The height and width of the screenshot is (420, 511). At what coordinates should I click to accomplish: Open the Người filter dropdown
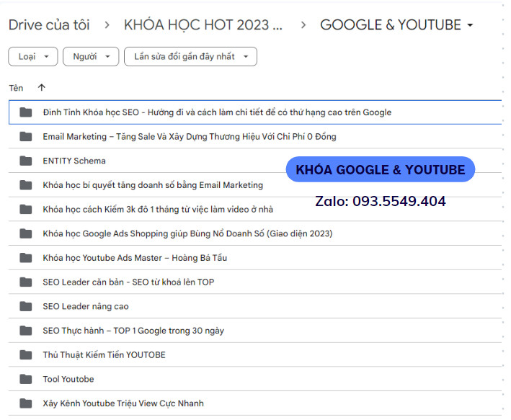click(x=91, y=56)
